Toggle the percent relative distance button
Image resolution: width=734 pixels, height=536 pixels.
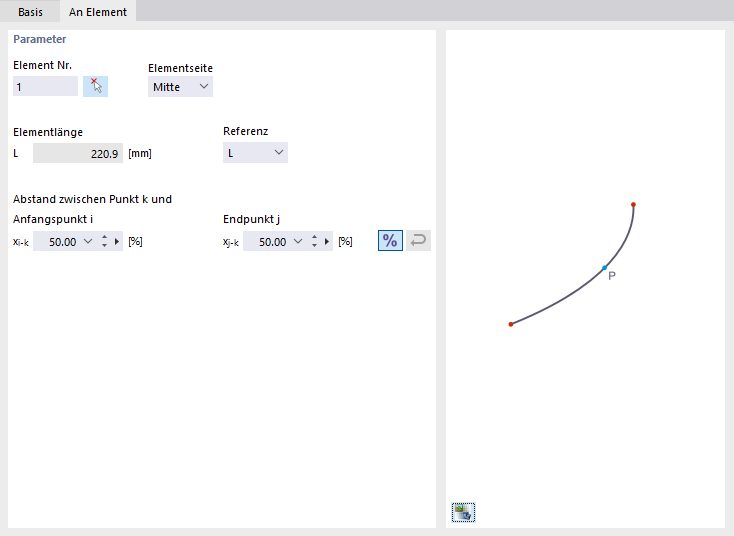pos(390,241)
